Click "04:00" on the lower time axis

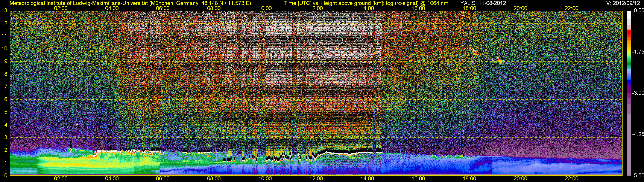point(112,179)
